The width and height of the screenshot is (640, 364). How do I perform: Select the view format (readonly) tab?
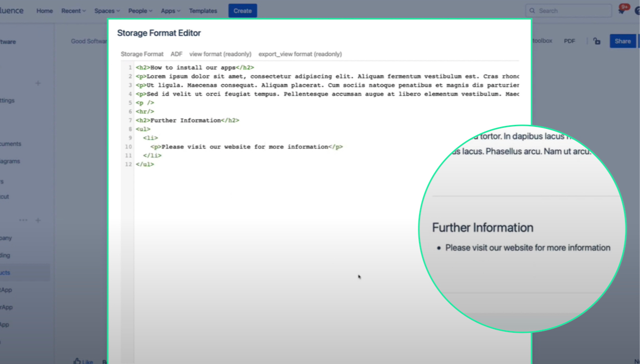point(220,54)
